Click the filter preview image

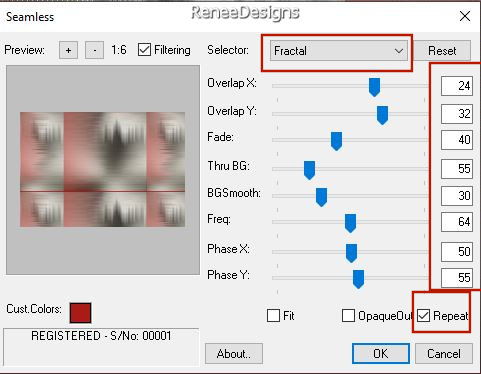click(103, 170)
